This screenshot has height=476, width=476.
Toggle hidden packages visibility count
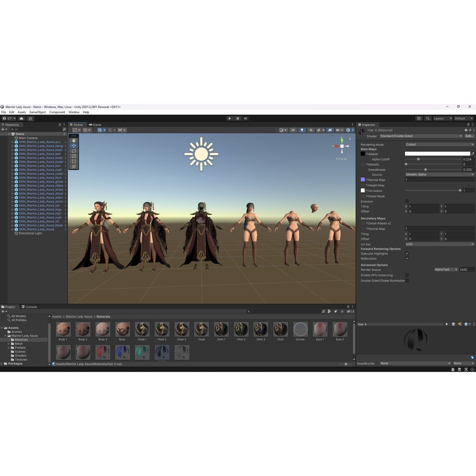pos(350,312)
